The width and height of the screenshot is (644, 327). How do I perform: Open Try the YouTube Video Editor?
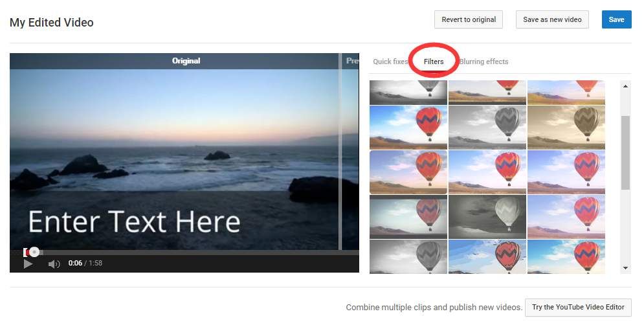578,308
